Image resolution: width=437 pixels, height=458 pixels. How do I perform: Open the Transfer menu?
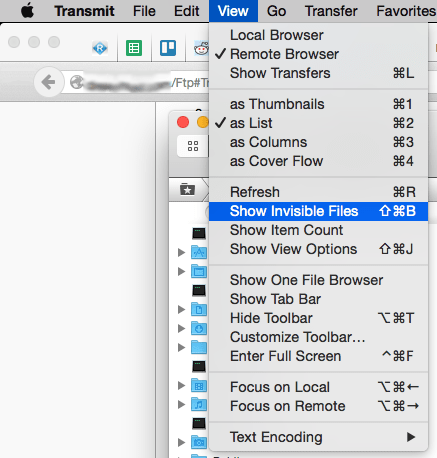331,11
